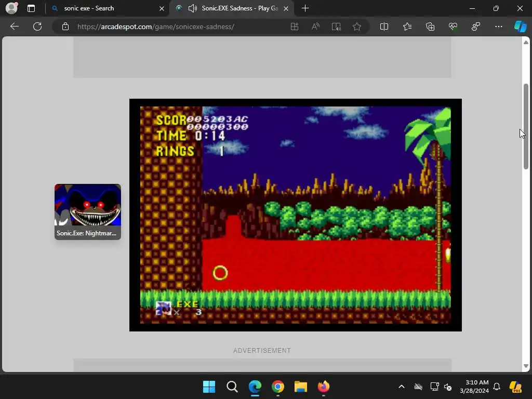Refresh the current page
This screenshot has width=532, height=399.
[x=37, y=26]
